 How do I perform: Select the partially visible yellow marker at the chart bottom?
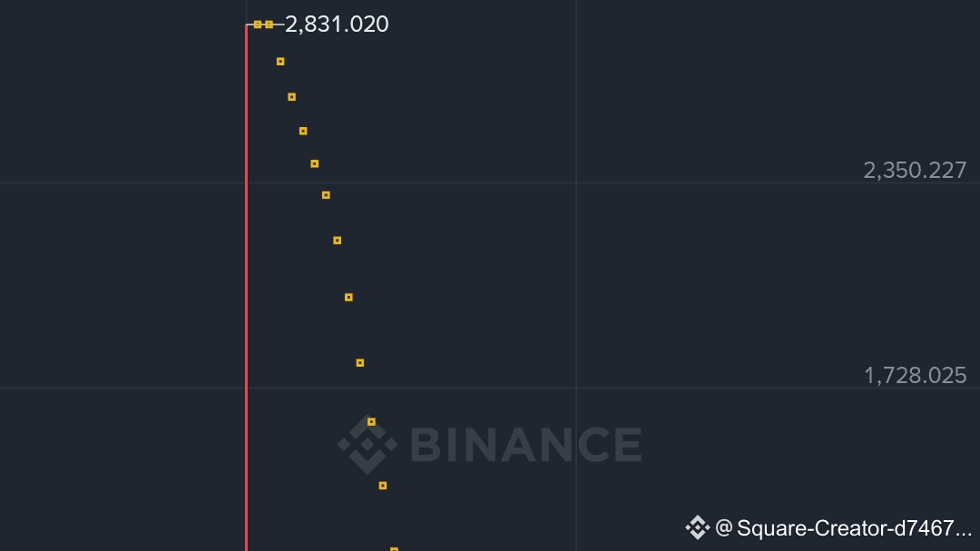tap(394, 549)
